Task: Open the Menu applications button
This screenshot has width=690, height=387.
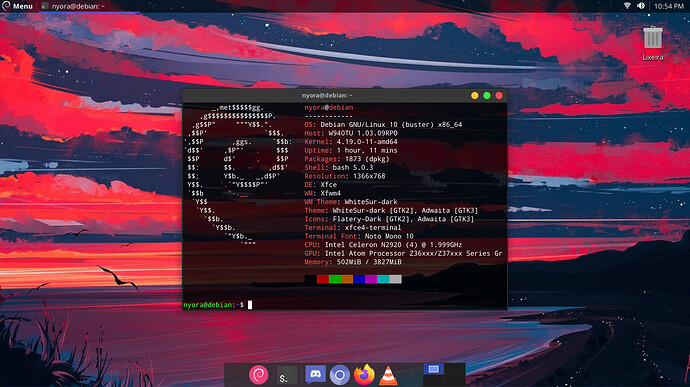Action: [18, 6]
